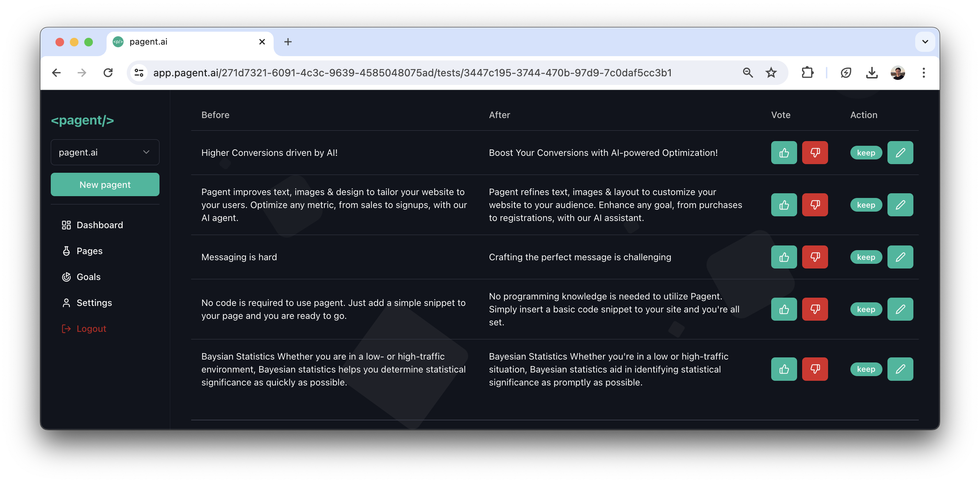Click the 'Before' column header
Viewport: 980px width, 483px height.
215,114
